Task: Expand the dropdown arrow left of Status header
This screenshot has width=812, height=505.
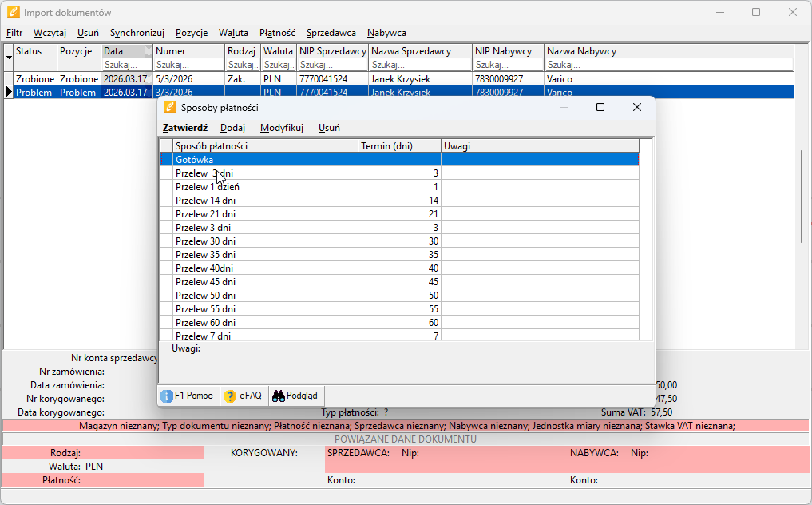Action: 9,58
